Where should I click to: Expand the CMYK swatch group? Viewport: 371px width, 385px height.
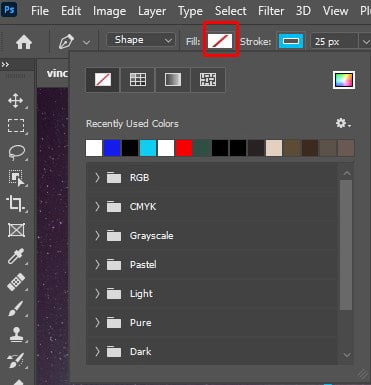point(97,207)
